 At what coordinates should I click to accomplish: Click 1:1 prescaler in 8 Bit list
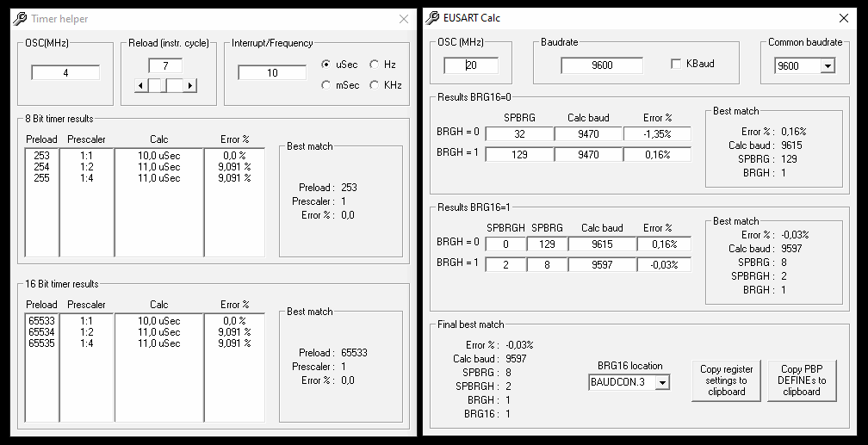[86, 156]
